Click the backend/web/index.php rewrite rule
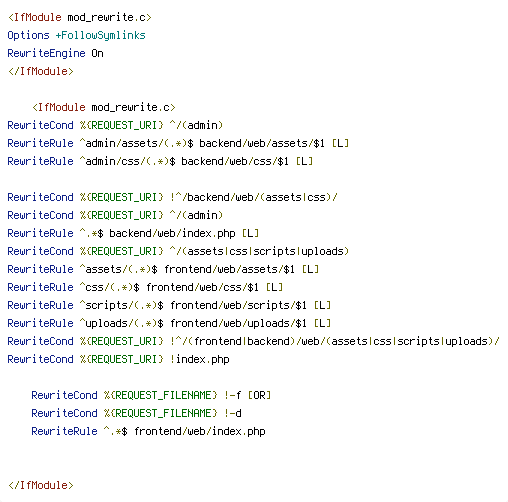Viewport: 508px width, 502px height. coord(133,233)
